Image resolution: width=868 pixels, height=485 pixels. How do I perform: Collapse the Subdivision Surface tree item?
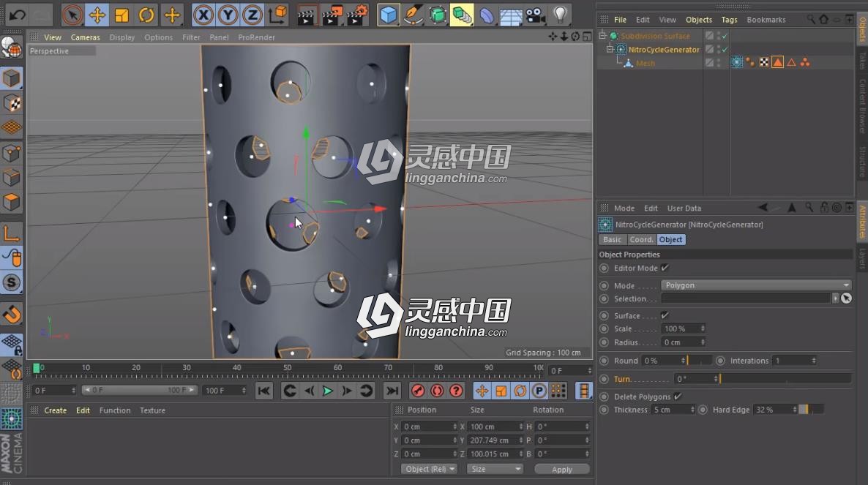pos(602,35)
